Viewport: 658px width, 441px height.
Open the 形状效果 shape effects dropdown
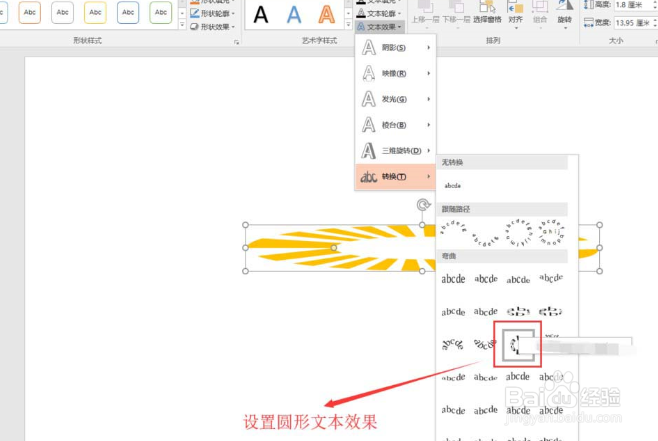click(x=212, y=27)
